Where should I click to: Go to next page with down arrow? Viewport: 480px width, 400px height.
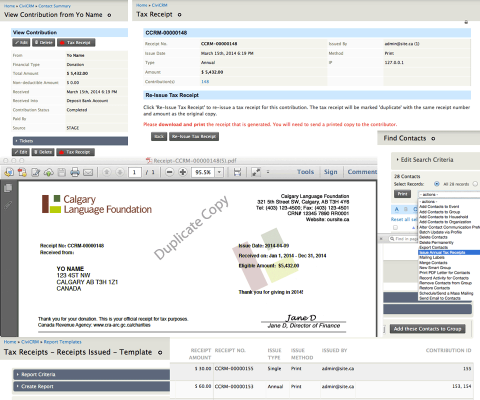(x=120, y=172)
